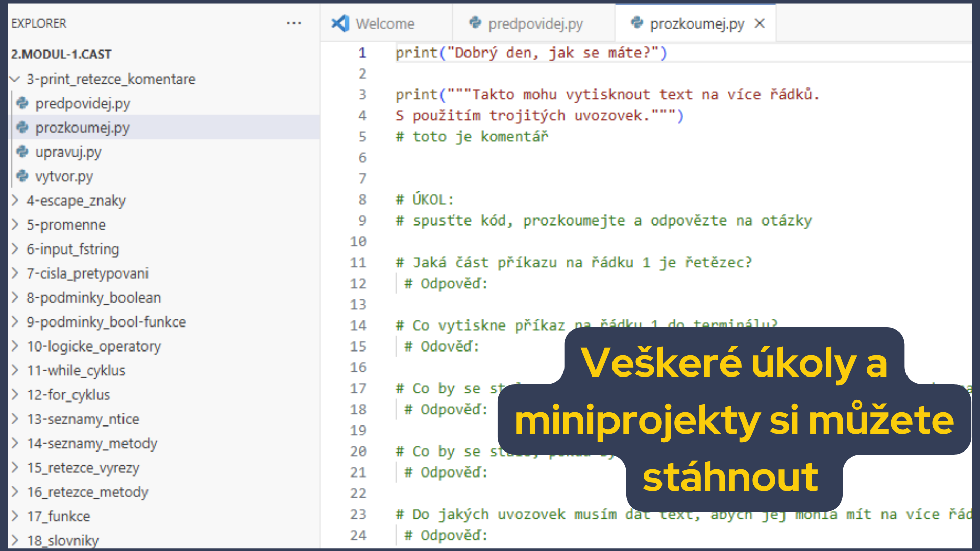Click Python file icon next to upravuj.py
Image resolution: width=980 pixels, height=551 pixels.
[x=22, y=152]
